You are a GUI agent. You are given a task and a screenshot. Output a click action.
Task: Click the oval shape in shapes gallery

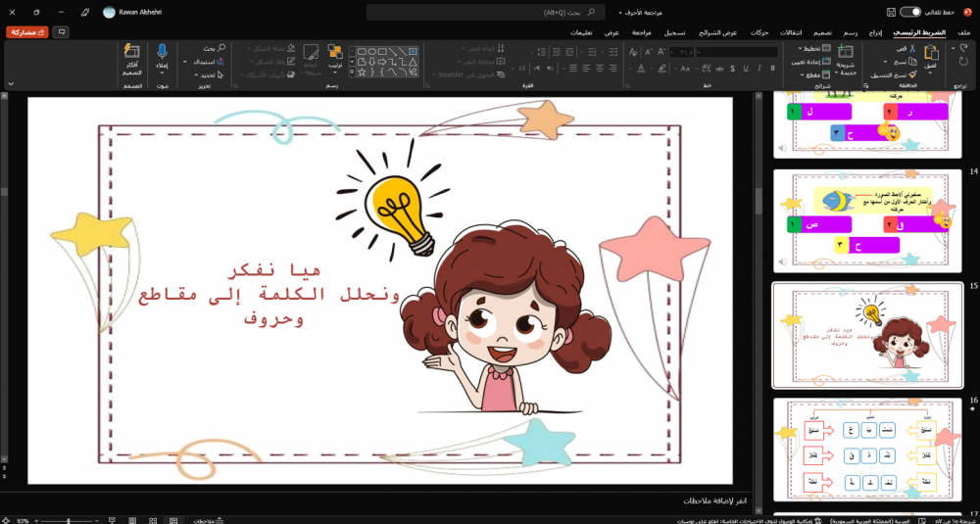[x=371, y=51]
